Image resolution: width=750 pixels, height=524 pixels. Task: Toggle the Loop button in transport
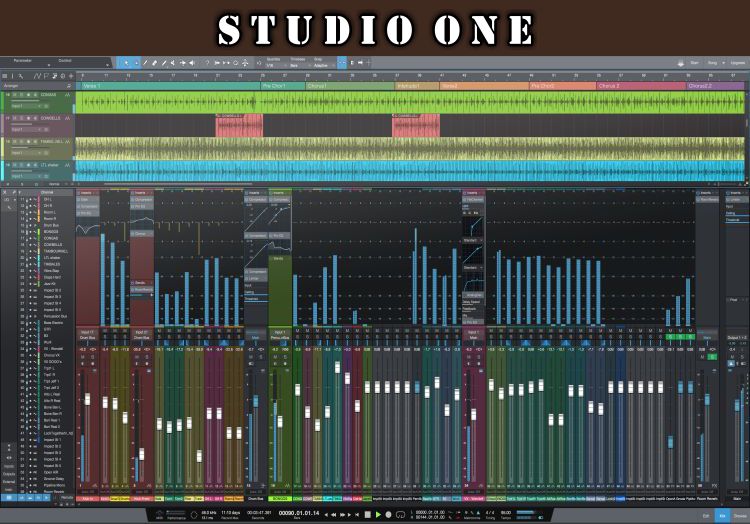coord(400,514)
